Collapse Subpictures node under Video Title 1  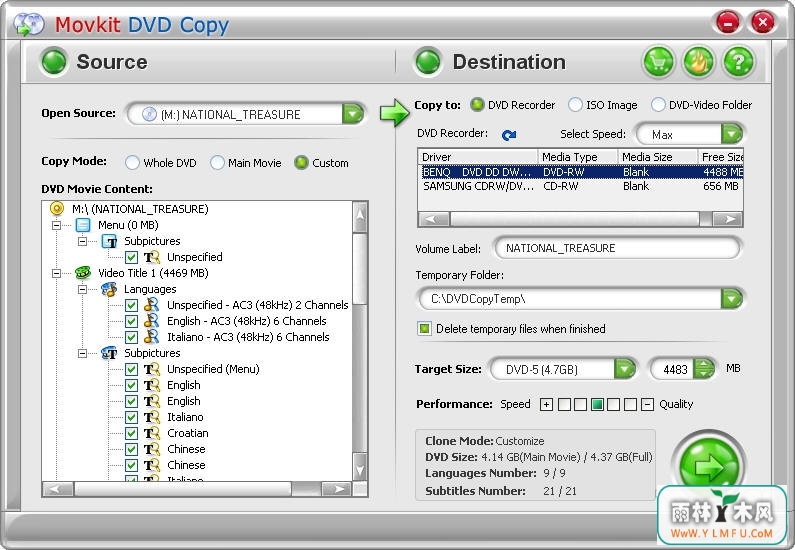(83, 353)
